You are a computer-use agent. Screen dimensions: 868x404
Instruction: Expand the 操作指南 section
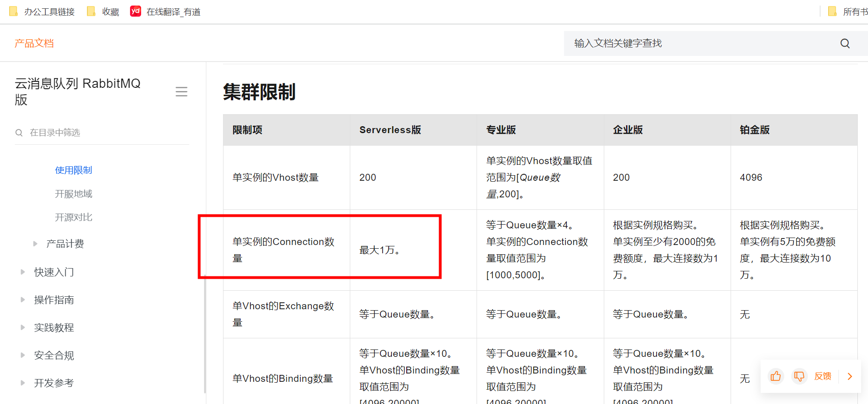[23, 300]
